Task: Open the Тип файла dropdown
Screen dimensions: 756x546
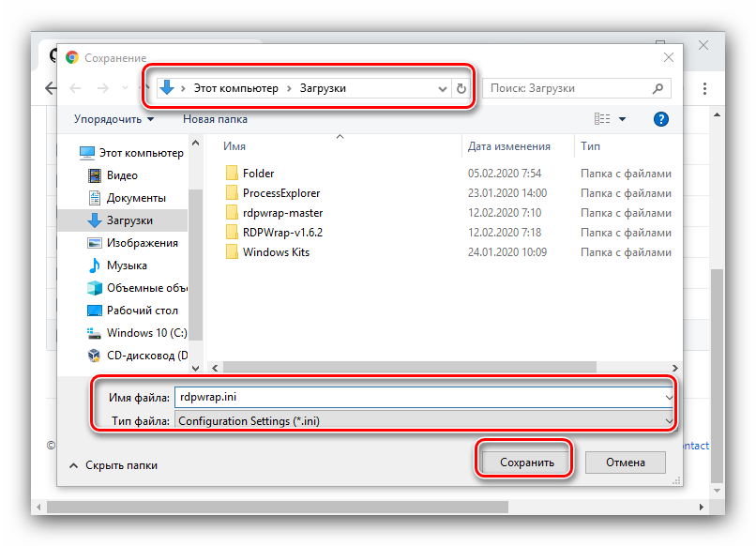Action: point(424,421)
